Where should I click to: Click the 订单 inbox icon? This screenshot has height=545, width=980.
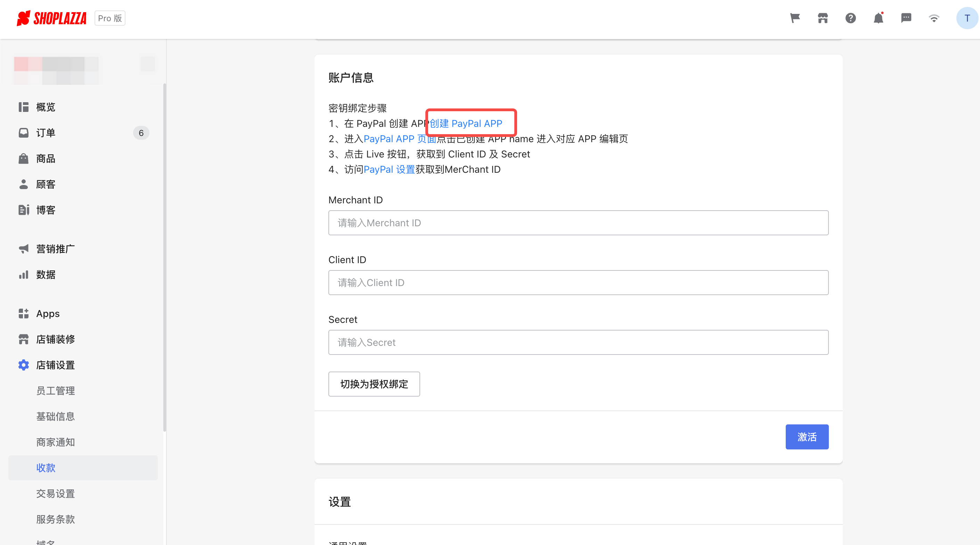click(x=24, y=133)
